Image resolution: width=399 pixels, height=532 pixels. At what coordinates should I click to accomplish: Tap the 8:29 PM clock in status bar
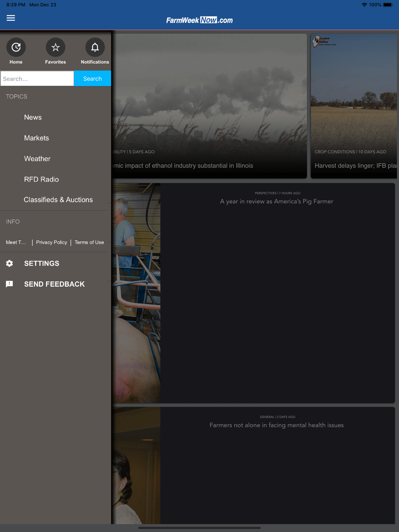(x=16, y=5)
